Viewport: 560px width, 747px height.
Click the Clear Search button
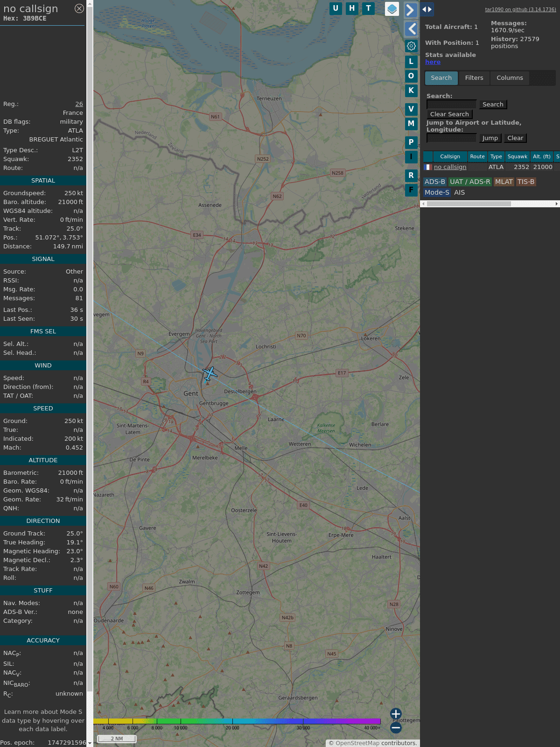449,114
